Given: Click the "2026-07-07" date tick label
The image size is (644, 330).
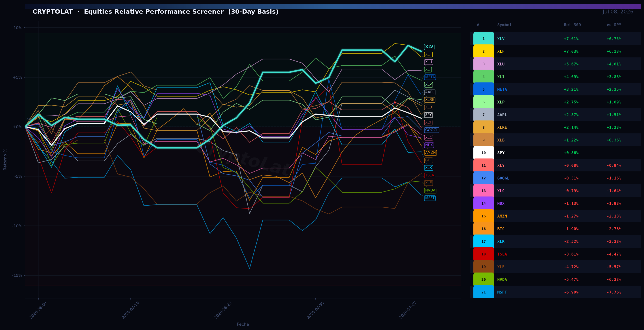Looking at the screenshot, I should coord(408,310).
